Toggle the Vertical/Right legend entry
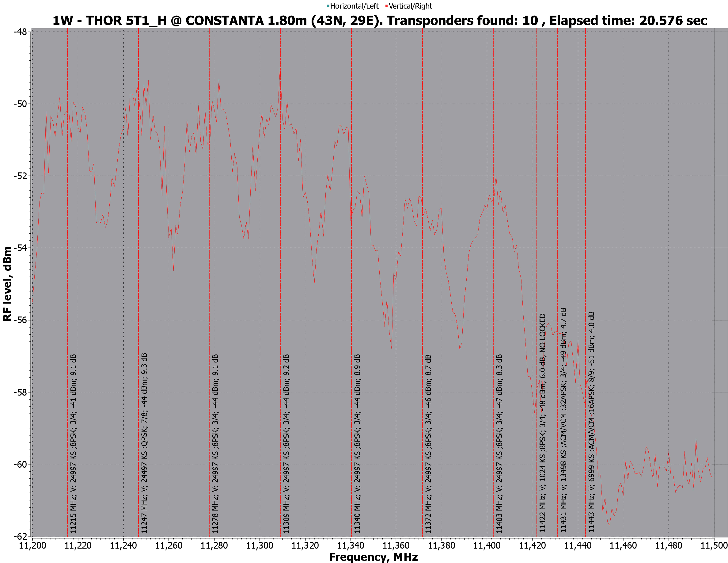The width and height of the screenshot is (728, 563). [410, 6]
